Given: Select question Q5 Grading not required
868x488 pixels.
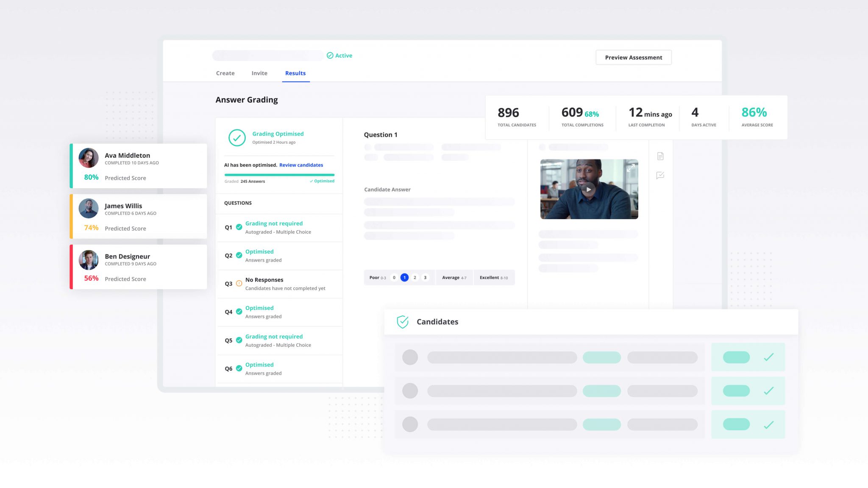Looking at the screenshot, I should [280, 340].
